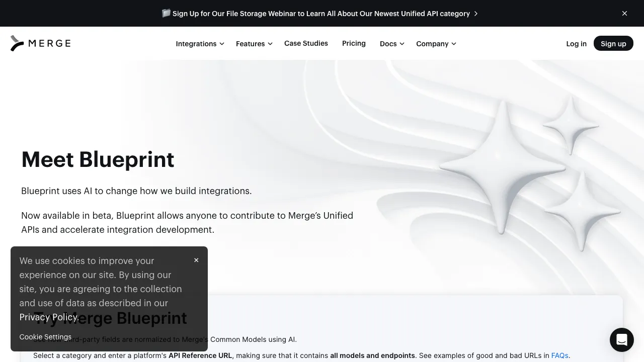Open Cookie Settings
This screenshot has width=644, height=362.
(45, 337)
